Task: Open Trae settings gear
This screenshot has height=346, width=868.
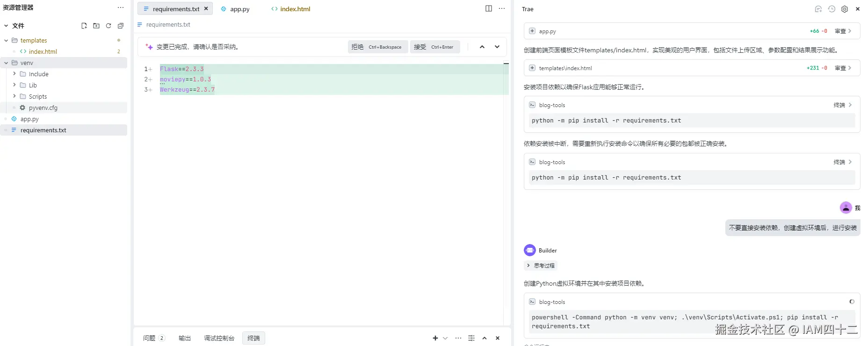Action: [845, 9]
